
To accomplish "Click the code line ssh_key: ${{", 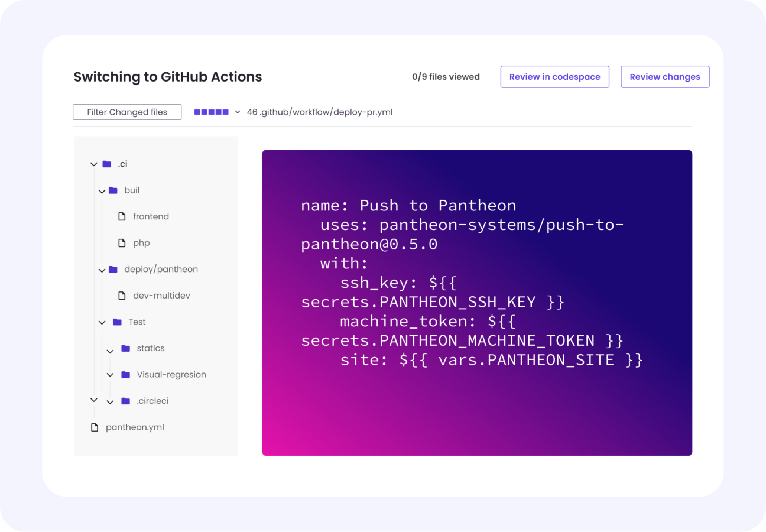I will pyautogui.click(x=398, y=283).
